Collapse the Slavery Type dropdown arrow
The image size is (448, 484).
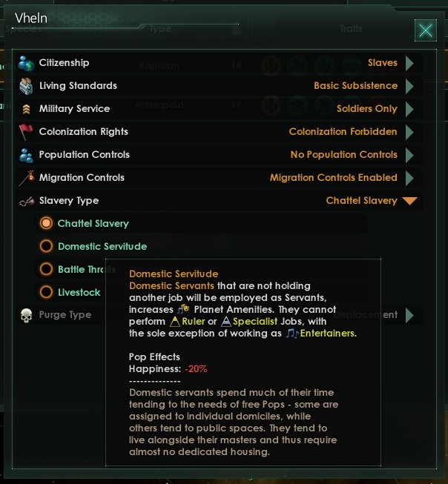click(x=410, y=201)
